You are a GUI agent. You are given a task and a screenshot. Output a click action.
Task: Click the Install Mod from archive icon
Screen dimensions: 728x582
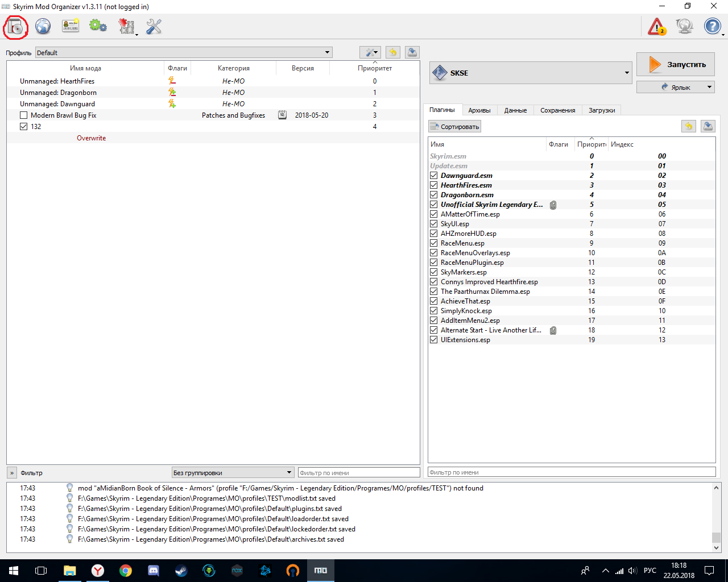(15, 27)
